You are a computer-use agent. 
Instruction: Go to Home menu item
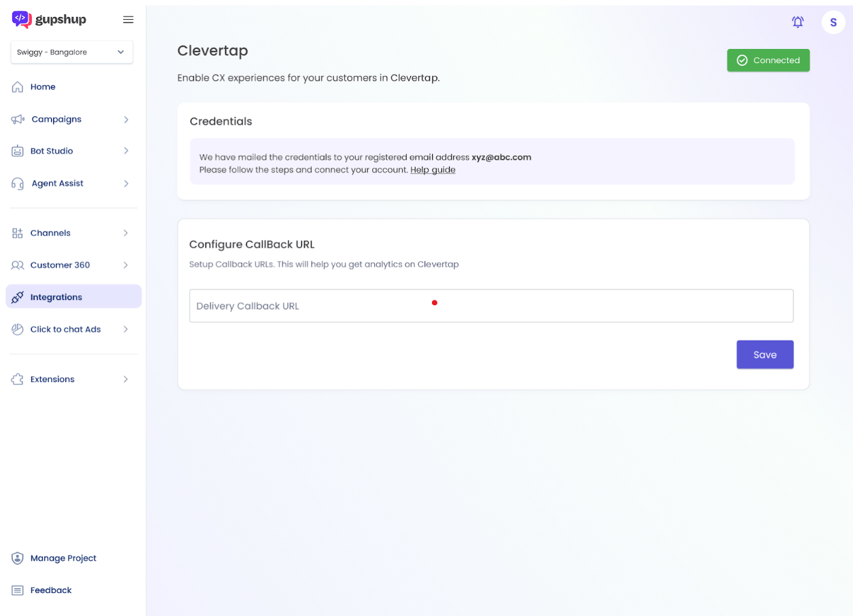click(x=43, y=87)
